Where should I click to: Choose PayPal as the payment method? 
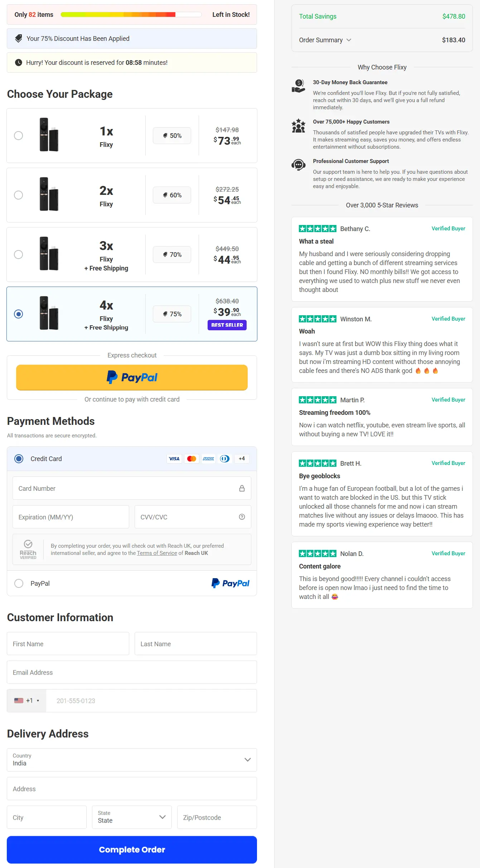click(19, 583)
